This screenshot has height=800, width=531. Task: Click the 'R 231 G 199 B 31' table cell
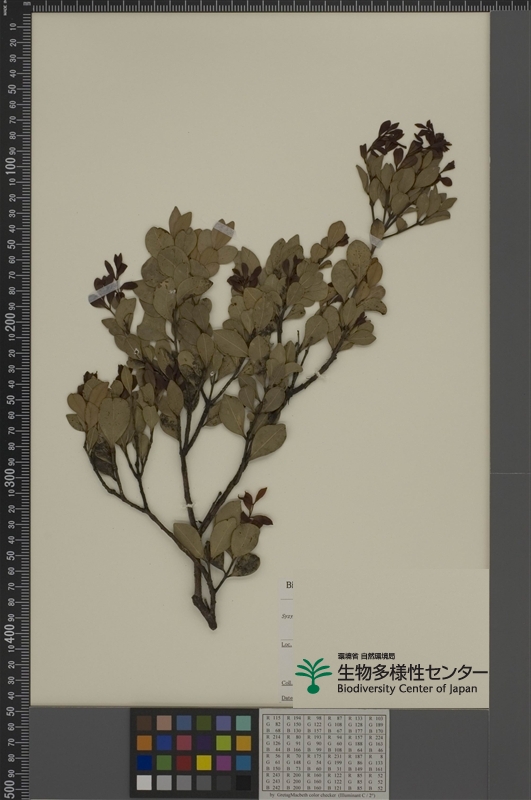coord(334,762)
